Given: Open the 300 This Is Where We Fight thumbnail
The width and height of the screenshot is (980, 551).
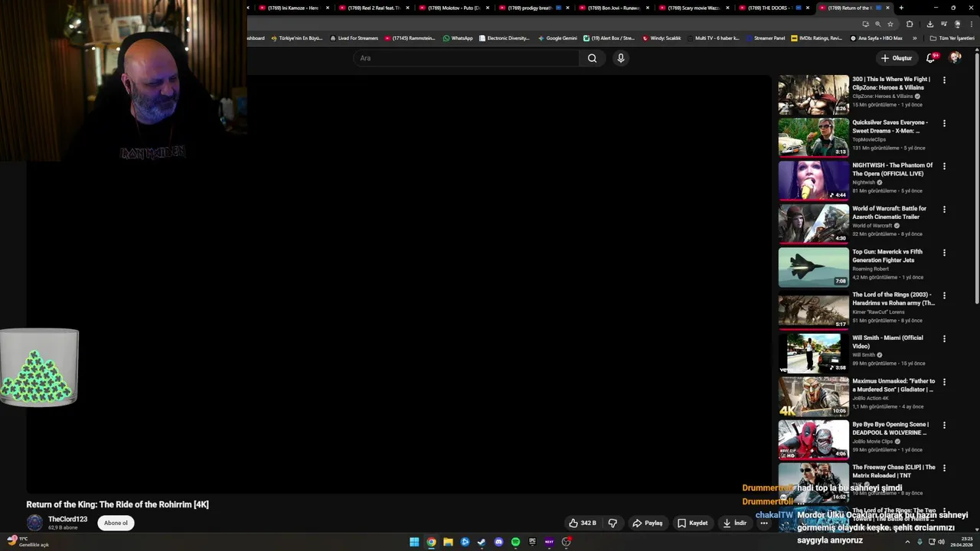Looking at the screenshot, I should click(813, 94).
